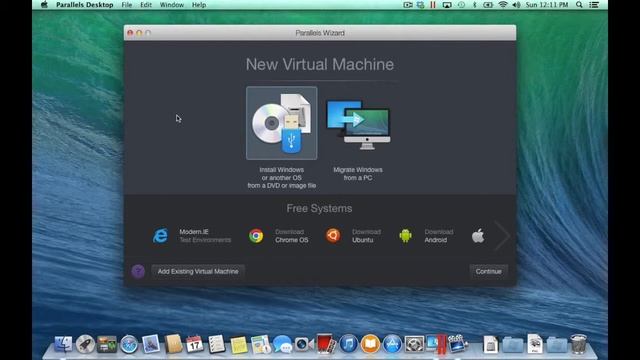Click the Sun 12:11 PM clock
The height and width of the screenshot is (360, 640).
tap(547, 5)
